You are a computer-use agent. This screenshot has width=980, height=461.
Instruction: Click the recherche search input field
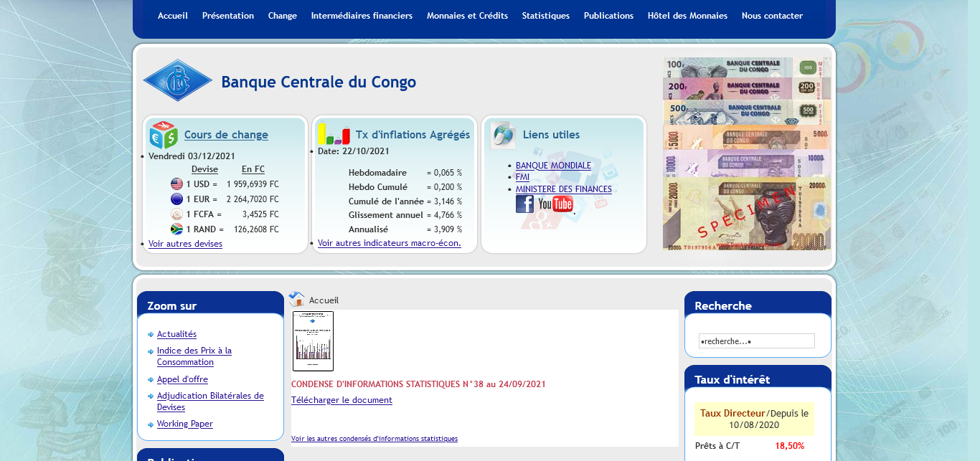[756, 341]
